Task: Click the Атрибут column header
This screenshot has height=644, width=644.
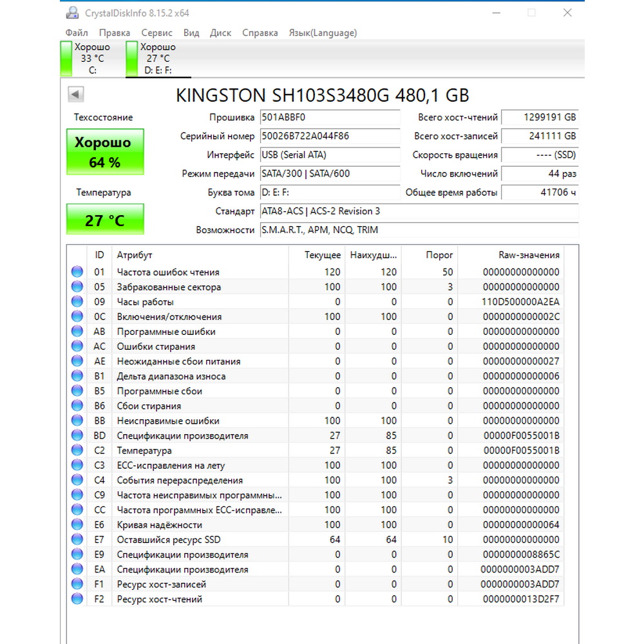Action: [200, 254]
